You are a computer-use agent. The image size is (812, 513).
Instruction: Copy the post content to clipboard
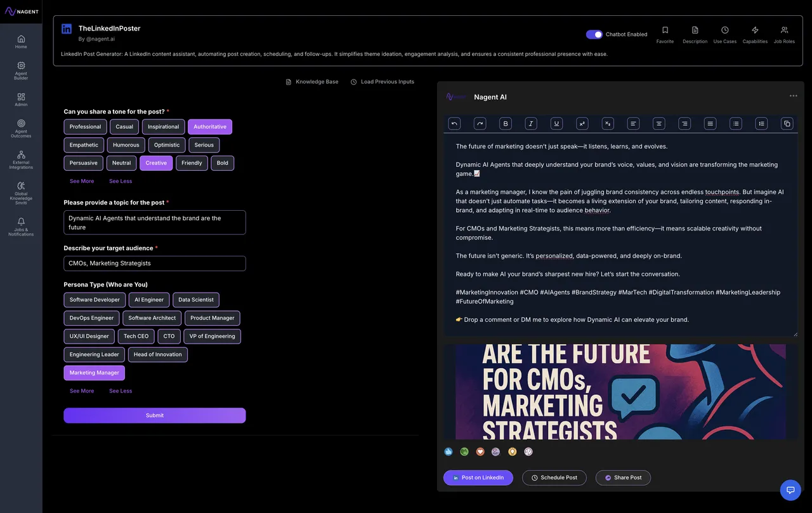[x=787, y=124]
